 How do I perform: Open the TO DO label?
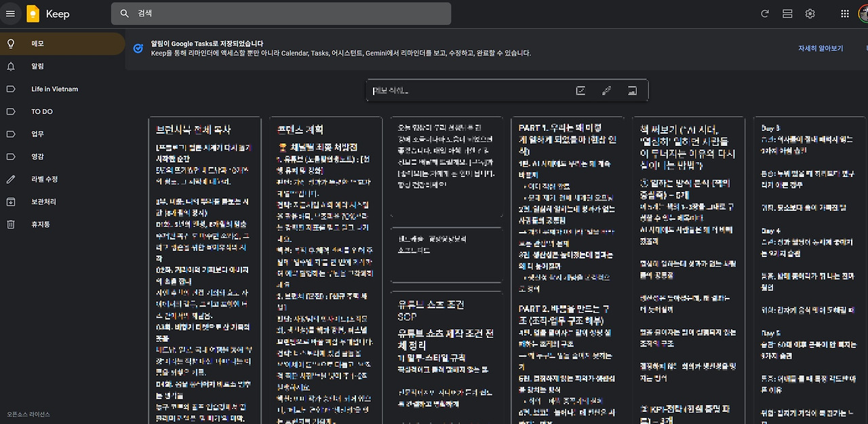(41, 111)
